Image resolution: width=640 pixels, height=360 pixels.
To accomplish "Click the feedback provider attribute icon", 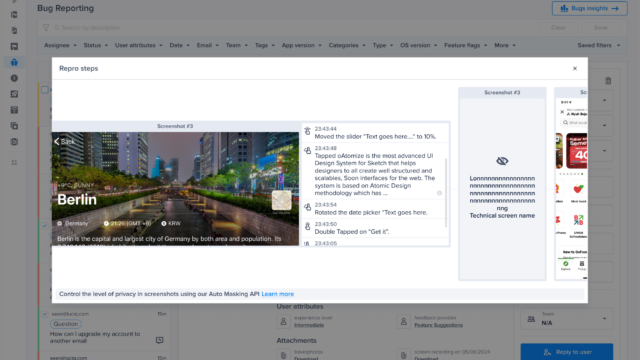I will click(x=403, y=322).
